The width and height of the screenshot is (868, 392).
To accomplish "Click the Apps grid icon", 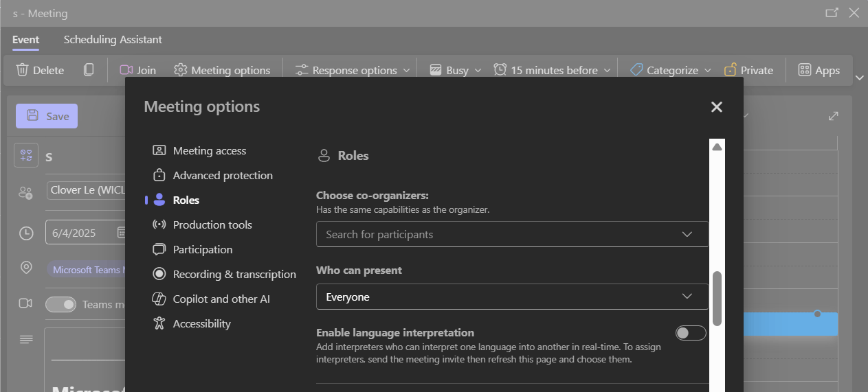I will (804, 70).
